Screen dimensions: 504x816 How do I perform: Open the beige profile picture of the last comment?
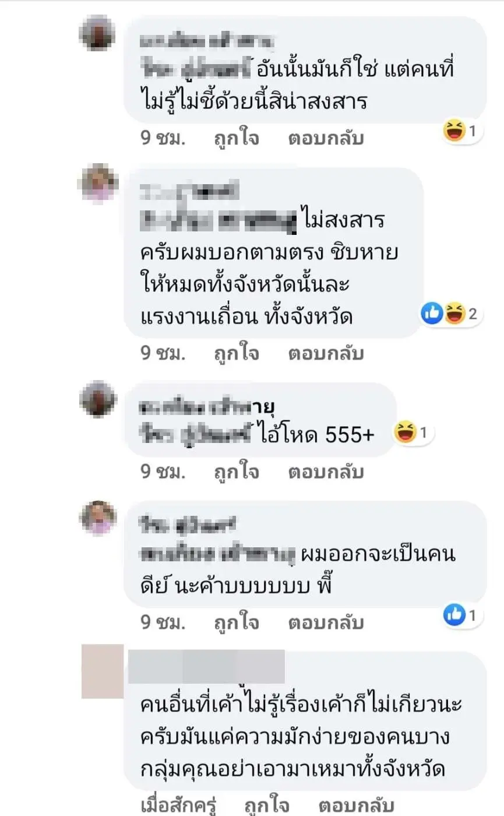point(103,671)
